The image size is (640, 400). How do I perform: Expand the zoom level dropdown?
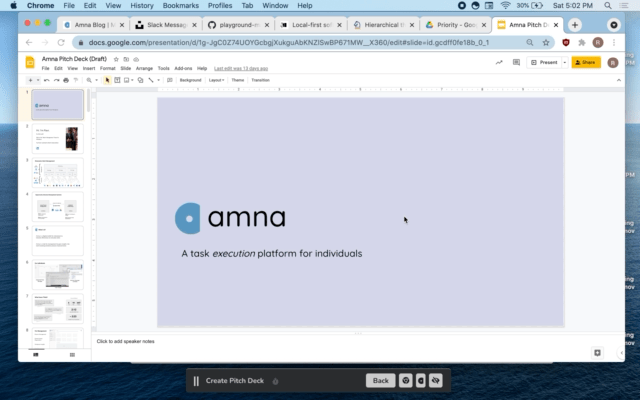click(x=96, y=80)
